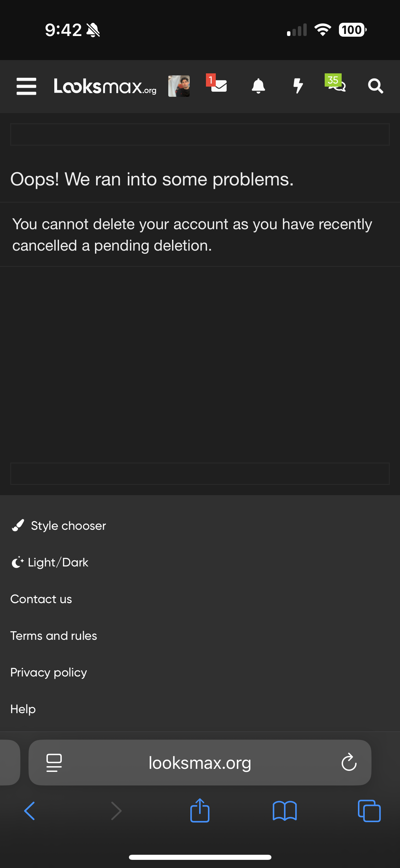Open the Terms and rules link
The height and width of the screenshot is (868, 400).
click(54, 636)
